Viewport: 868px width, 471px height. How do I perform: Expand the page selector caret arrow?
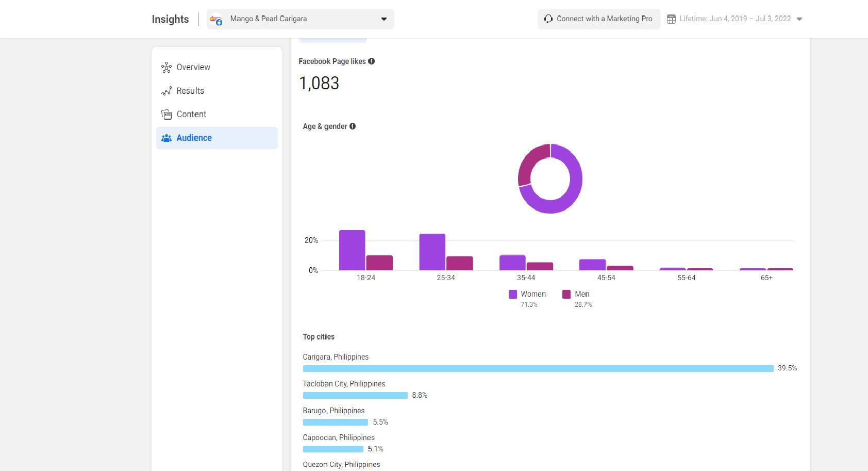coord(383,19)
